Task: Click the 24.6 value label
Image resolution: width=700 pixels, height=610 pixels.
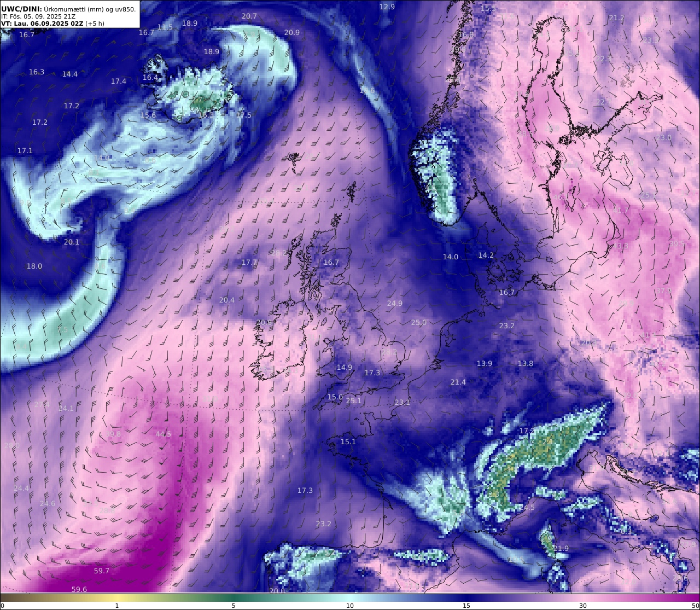Action: (x=48, y=503)
